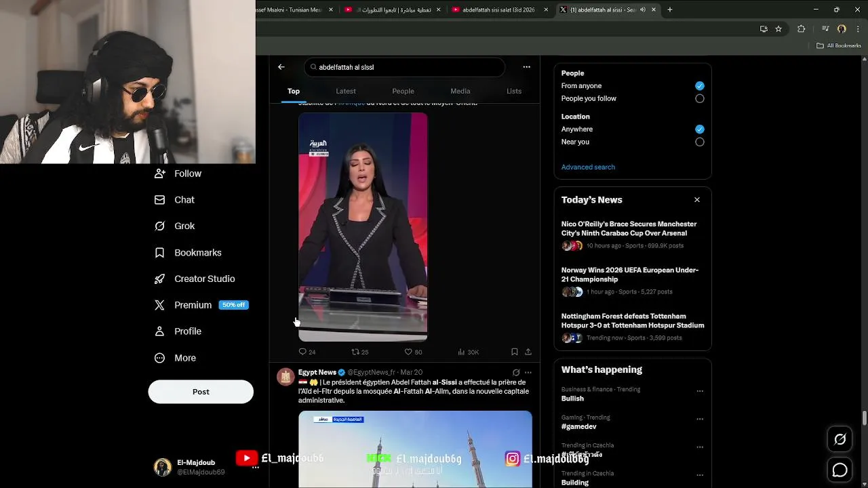This screenshot has height=488, width=868.
Task: Open All Bookmarks folder
Action: (x=839, y=45)
